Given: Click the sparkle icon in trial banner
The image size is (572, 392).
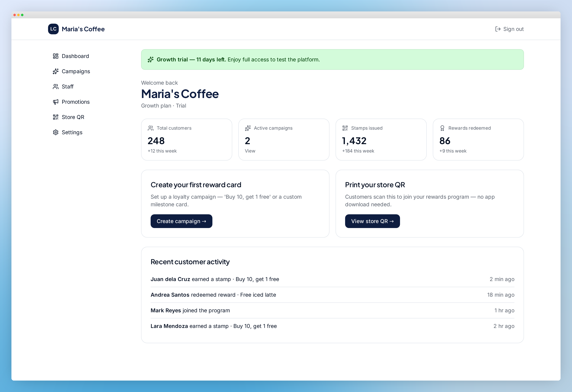Looking at the screenshot, I should coord(151,59).
